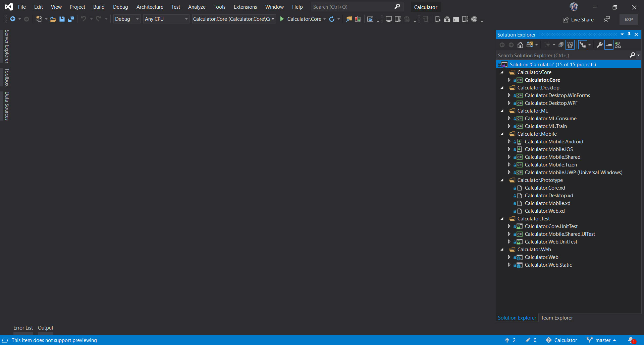Click the Properties wrench icon in Solution Explorer
644x345 pixels.
(600, 45)
